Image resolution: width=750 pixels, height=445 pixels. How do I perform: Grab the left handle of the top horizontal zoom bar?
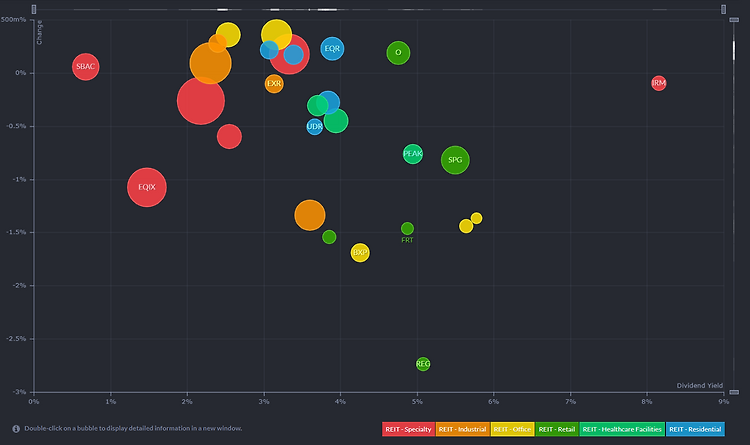click(33, 9)
